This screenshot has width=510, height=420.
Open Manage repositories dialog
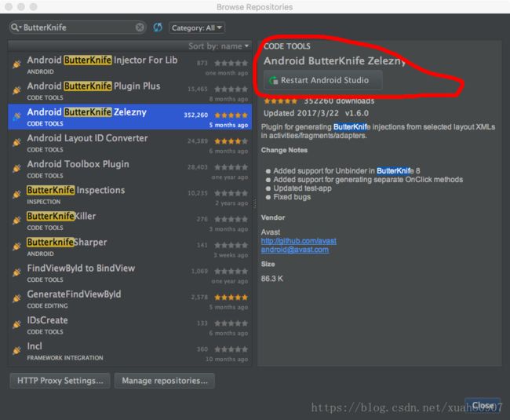click(165, 381)
